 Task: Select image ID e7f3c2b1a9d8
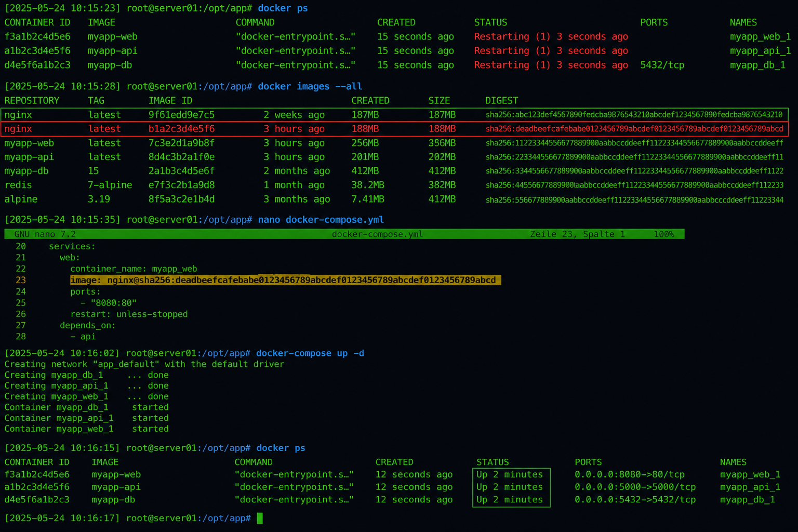[181, 185]
